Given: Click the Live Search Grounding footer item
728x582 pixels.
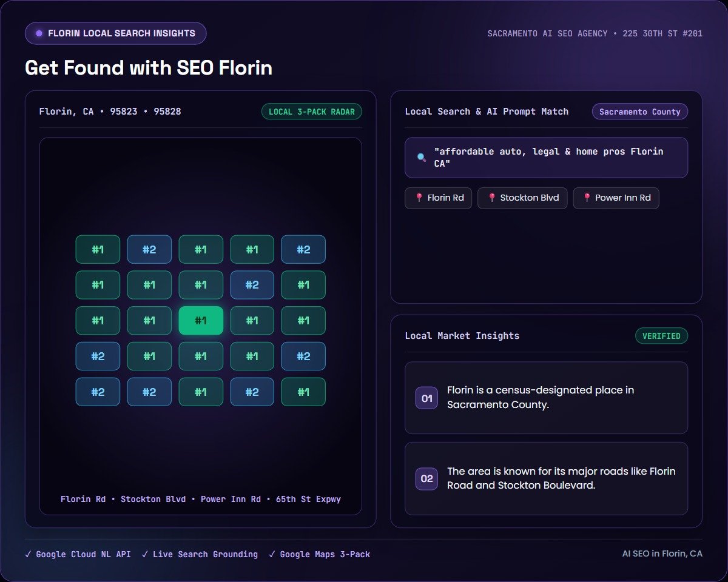Looking at the screenshot, I should click(x=200, y=554).
